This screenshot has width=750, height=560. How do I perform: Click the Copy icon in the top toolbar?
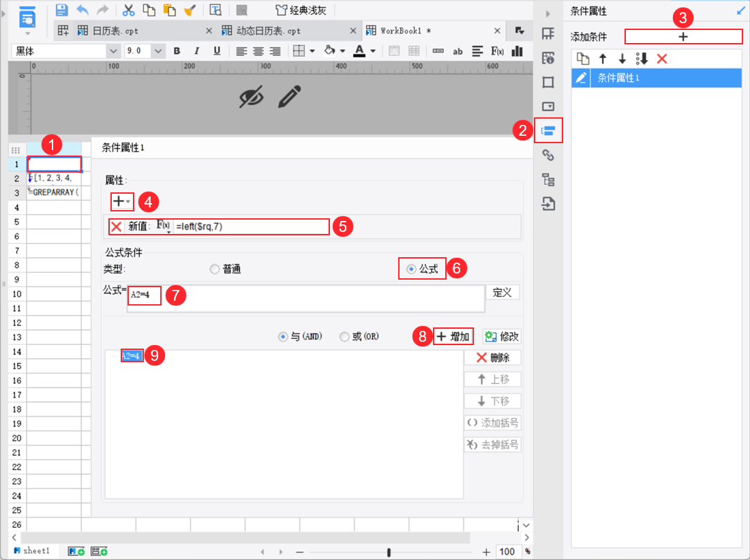149,10
